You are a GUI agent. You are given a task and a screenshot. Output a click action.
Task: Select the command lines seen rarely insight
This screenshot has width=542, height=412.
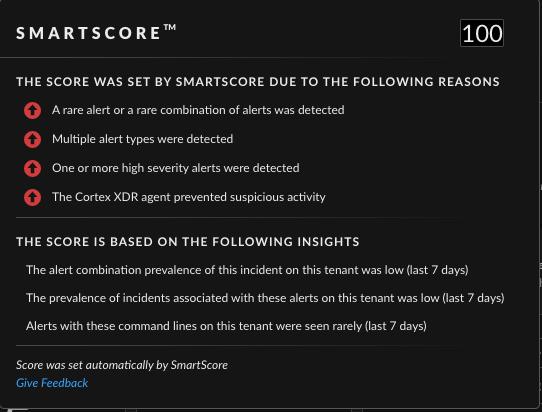[x=226, y=326]
